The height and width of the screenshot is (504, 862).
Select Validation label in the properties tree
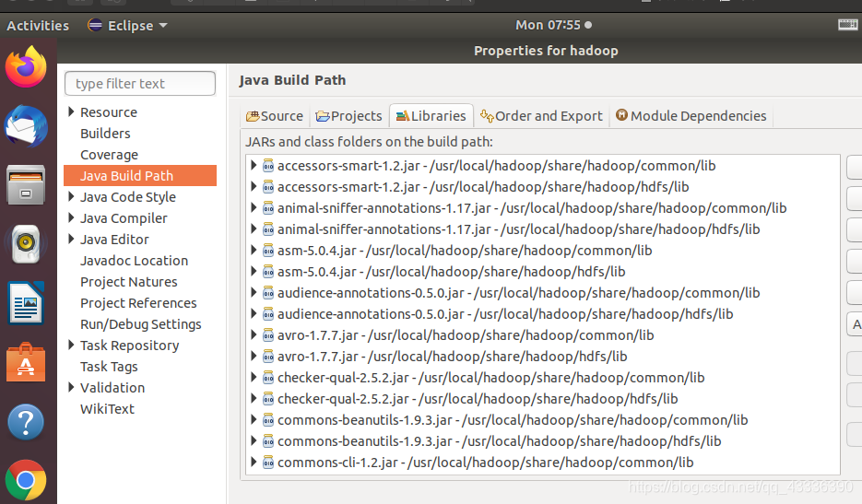tap(112, 388)
